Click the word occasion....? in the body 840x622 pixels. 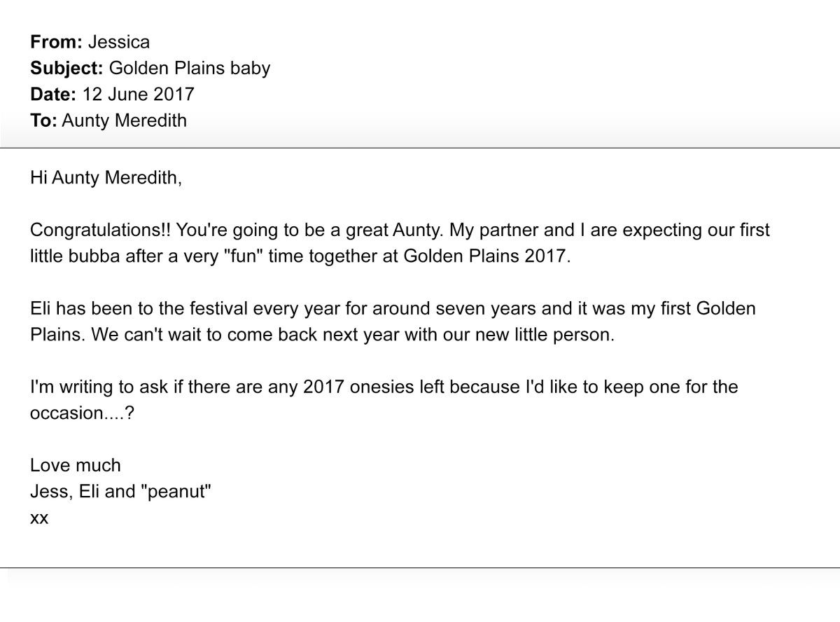pyautogui.click(x=82, y=413)
